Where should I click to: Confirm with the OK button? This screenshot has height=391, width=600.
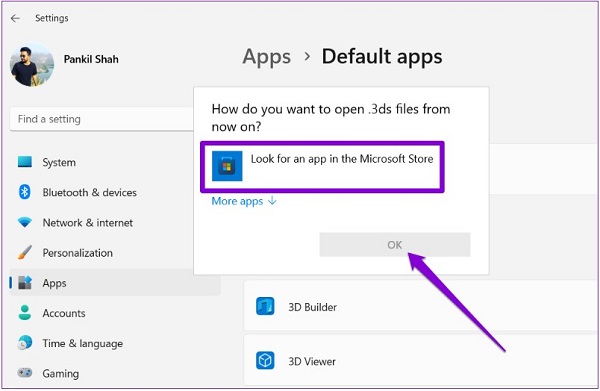point(395,244)
